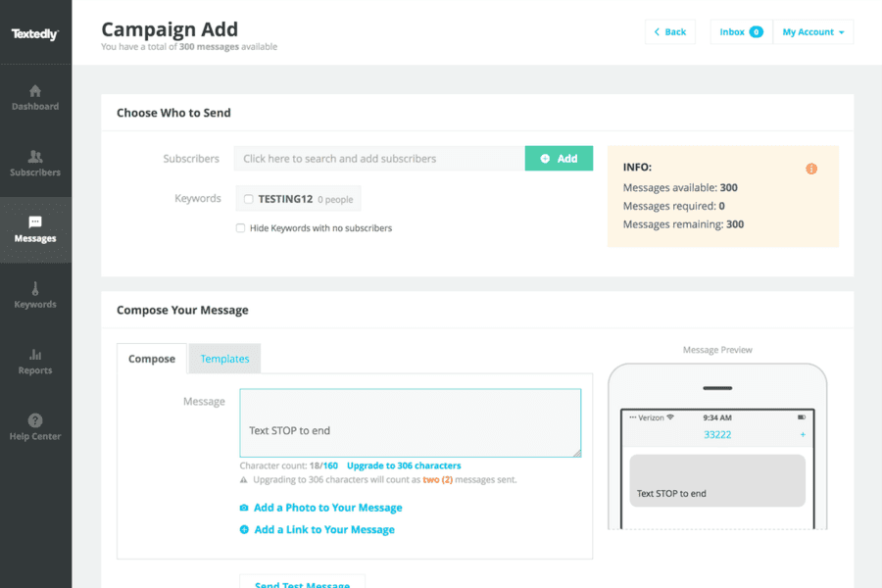The height and width of the screenshot is (588, 882).
Task: Expand the My Account dropdown
Action: [x=813, y=32]
